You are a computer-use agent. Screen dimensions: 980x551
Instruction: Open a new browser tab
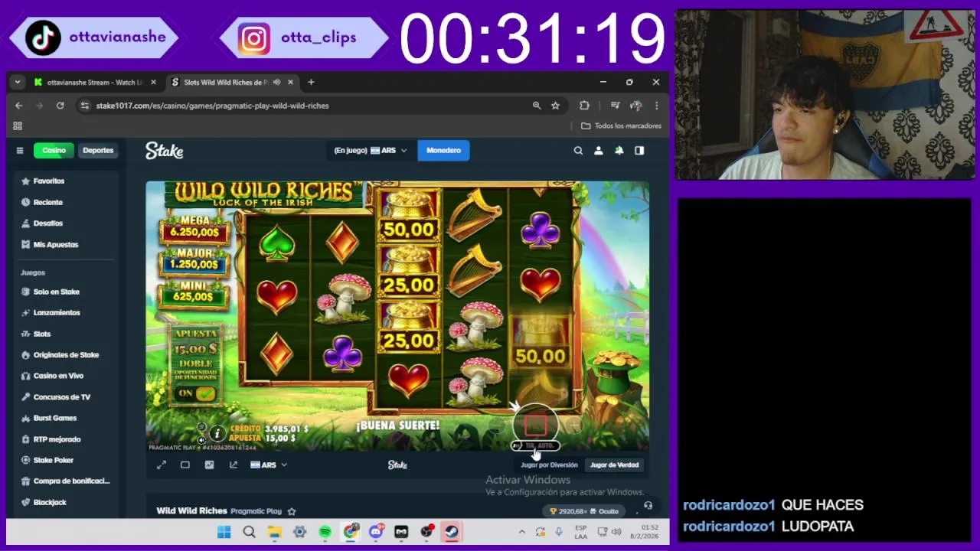(x=311, y=82)
